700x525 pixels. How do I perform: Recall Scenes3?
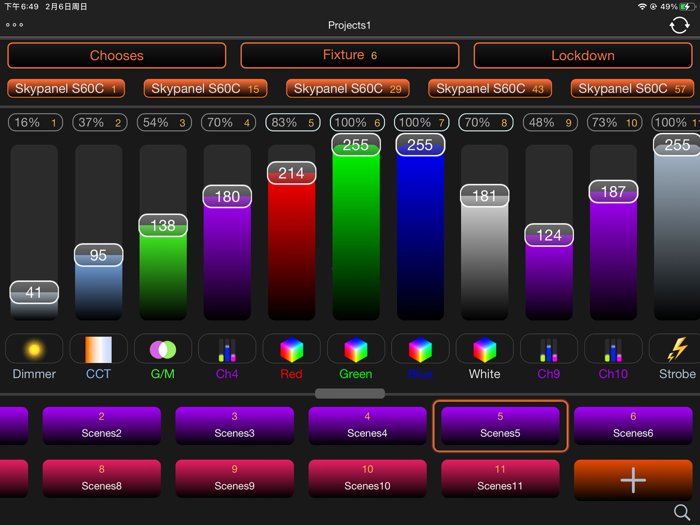tap(234, 425)
